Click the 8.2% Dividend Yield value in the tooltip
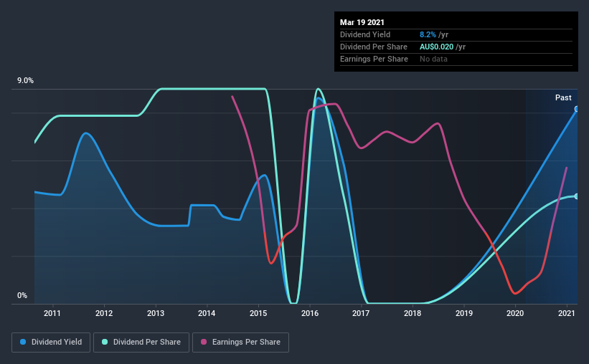Screen dimensions: 589x364 click(x=428, y=34)
